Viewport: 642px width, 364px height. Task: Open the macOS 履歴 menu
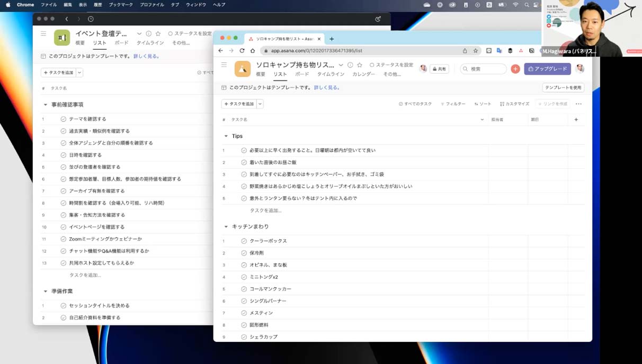(98, 5)
